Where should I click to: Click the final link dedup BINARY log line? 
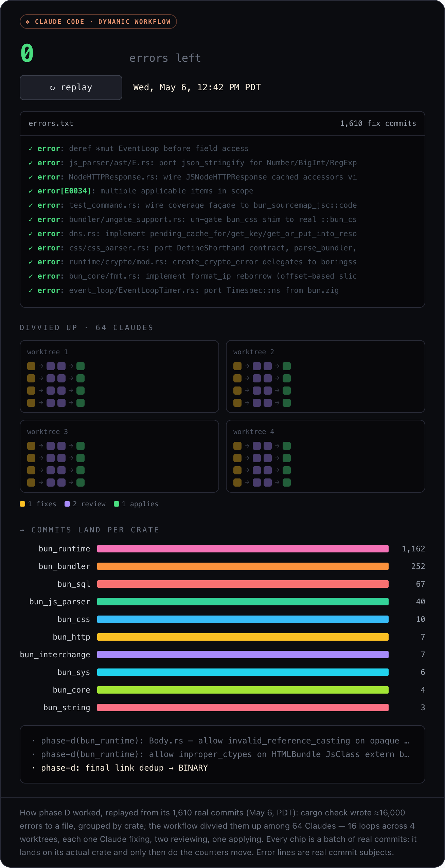[x=124, y=768]
